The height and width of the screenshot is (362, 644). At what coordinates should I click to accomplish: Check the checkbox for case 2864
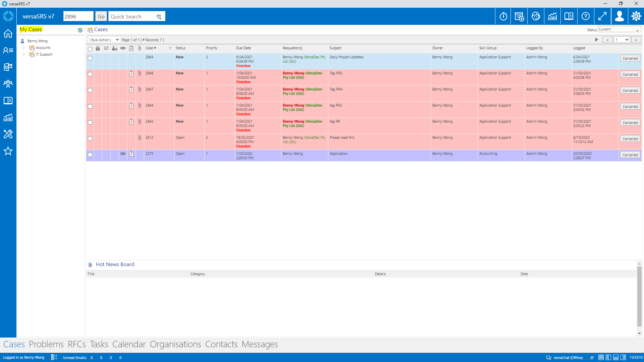coord(90,58)
